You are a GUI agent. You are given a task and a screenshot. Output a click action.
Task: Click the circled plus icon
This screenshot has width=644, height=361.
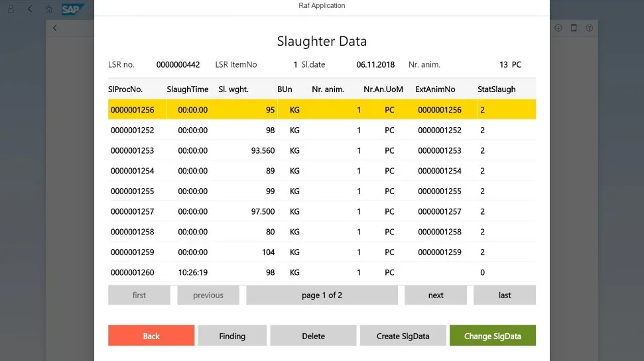tap(558, 28)
